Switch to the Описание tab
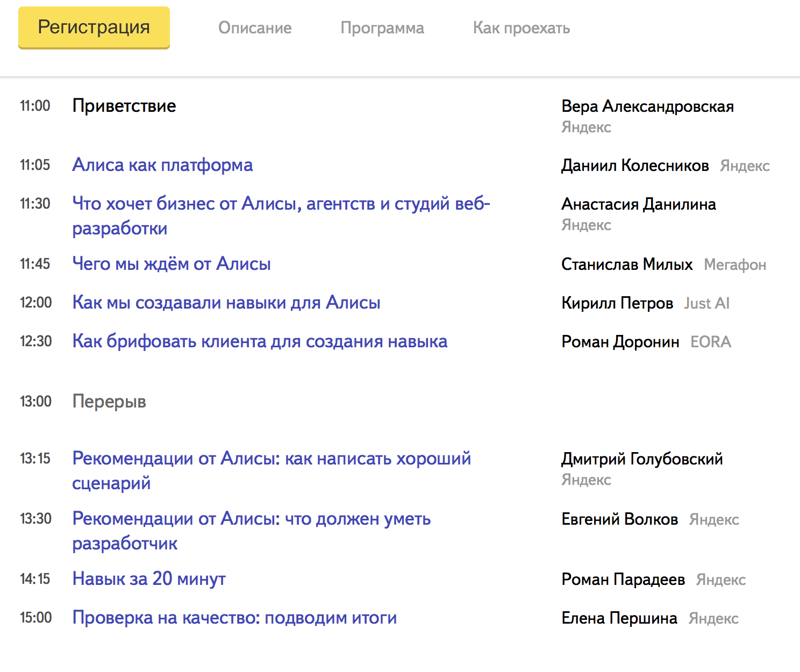Image resolution: width=800 pixels, height=672 pixels. tap(255, 28)
